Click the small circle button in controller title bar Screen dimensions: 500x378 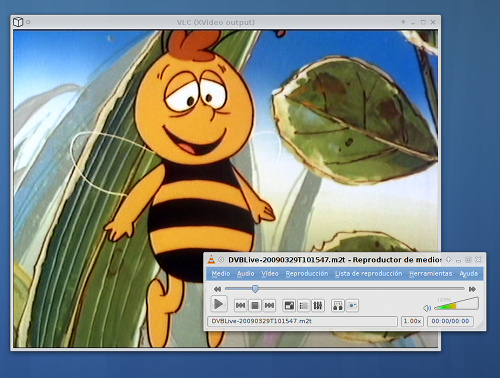click(221, 259)
